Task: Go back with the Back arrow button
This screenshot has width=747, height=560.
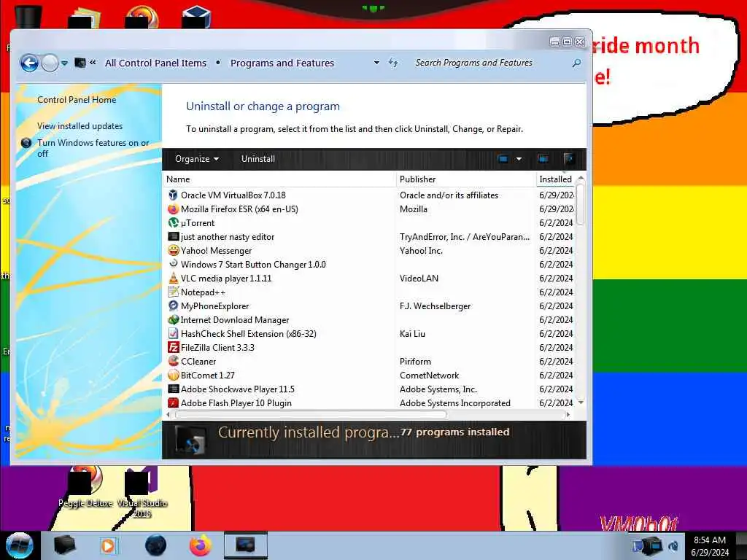Action: point(29,63)
